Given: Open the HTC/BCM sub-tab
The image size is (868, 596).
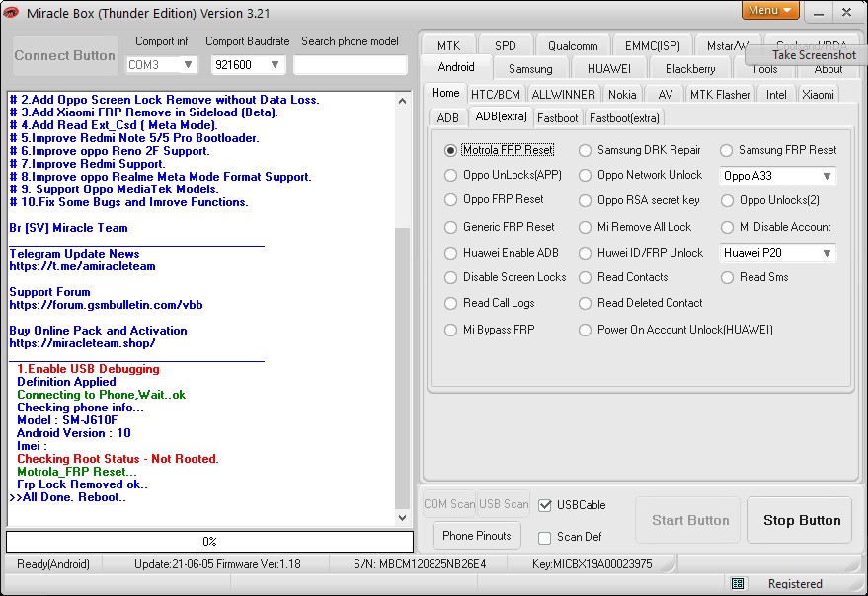Looking at the screenshot, I should click(x=496, y=95).
